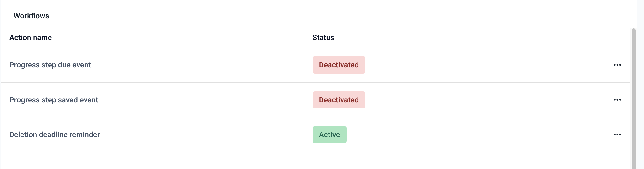Viewport: 644px width, 169px height.
Task: Open more options for Progress step due event
Action: pos(617,65)
